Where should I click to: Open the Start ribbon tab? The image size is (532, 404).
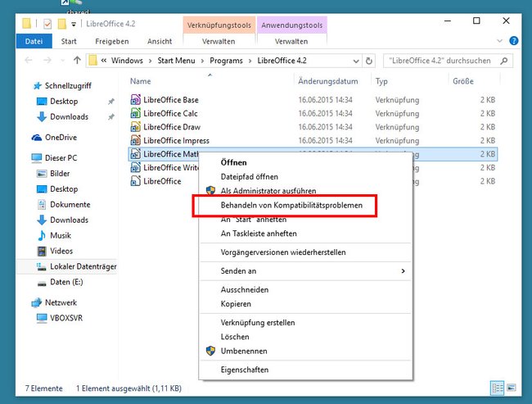coord(69,41)
